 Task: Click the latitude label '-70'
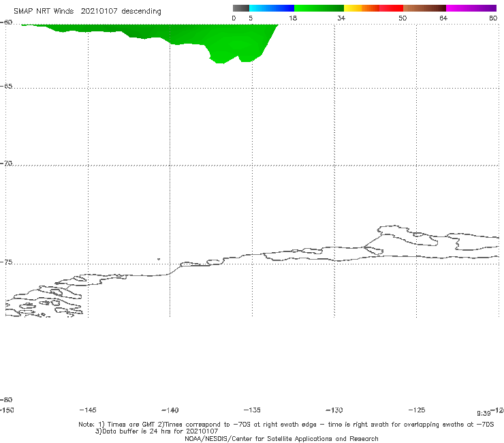point(6,164)
